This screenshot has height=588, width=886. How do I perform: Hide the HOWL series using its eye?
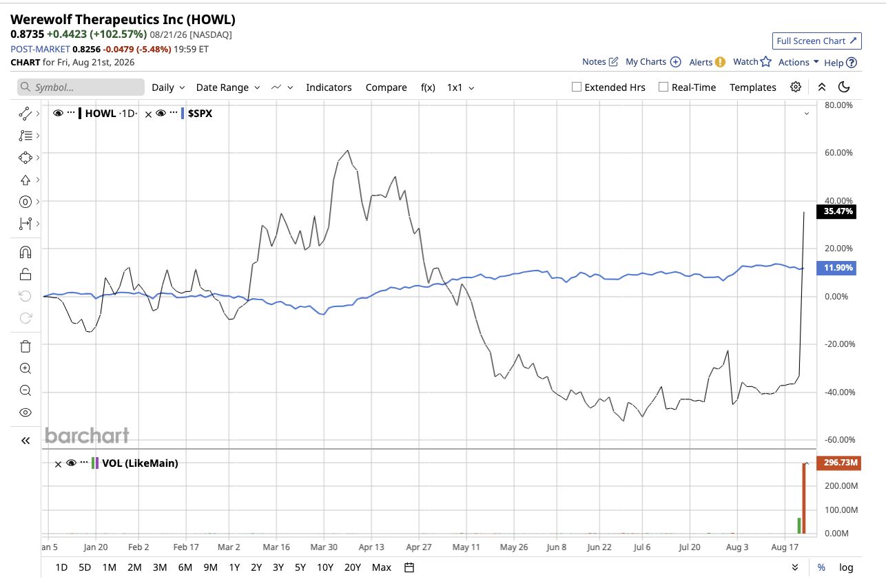[x=58, y=114]
